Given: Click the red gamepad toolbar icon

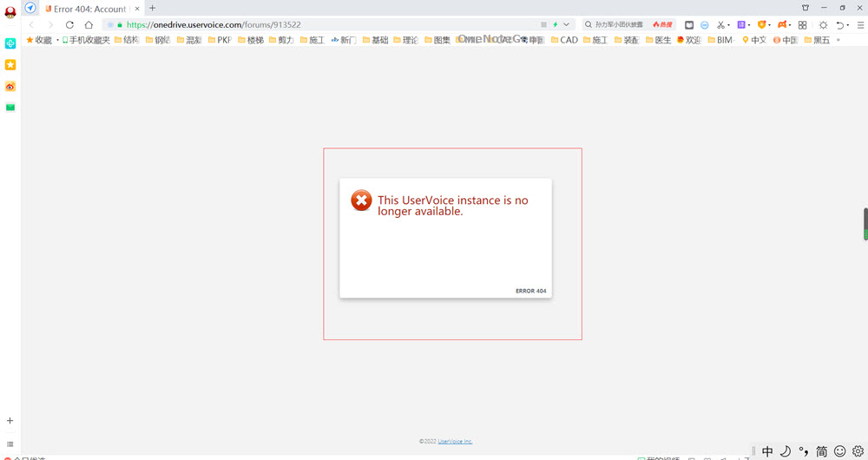Looking at the screenshot, I should pos(782,25).
